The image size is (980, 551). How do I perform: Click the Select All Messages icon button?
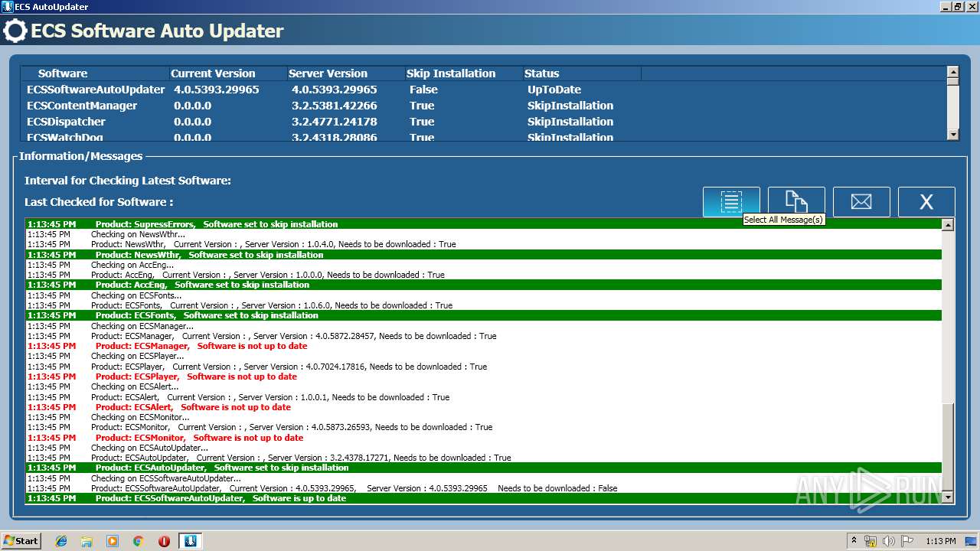coord(731,202)
